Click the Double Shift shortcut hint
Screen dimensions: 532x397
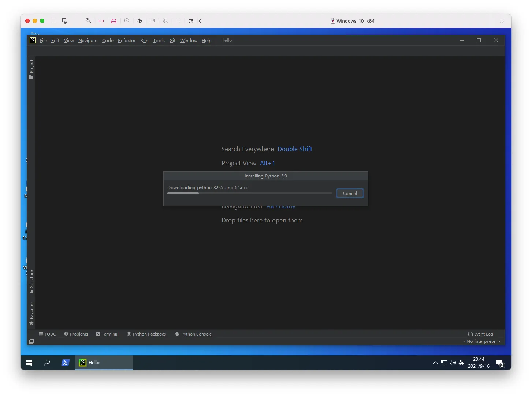click(x=295, y=149)
